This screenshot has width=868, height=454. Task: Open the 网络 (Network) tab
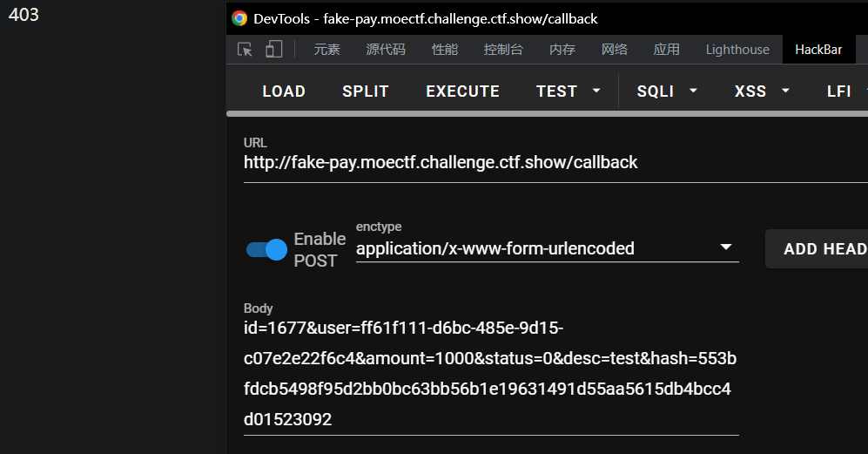(x=615, y=50)
